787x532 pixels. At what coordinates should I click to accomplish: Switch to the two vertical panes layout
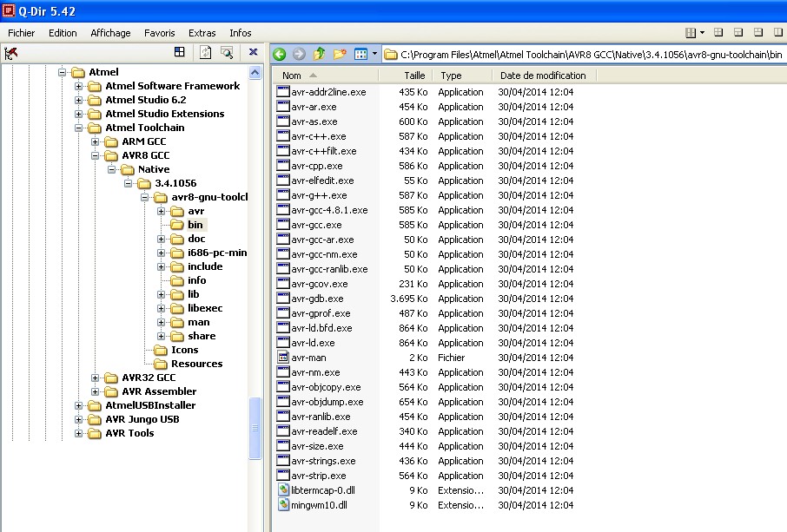[x=778, y=33]
